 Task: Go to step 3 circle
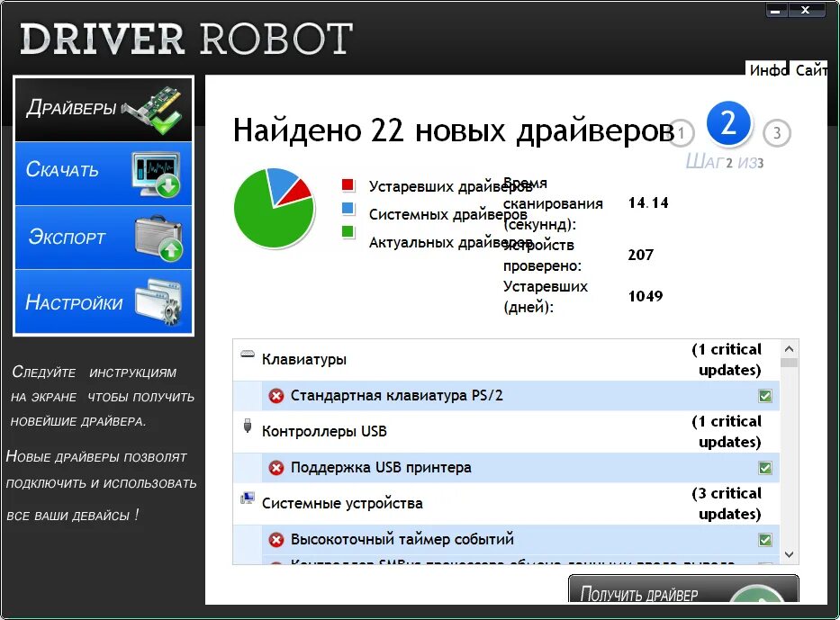pyautogui.click(x=777, y=133)
